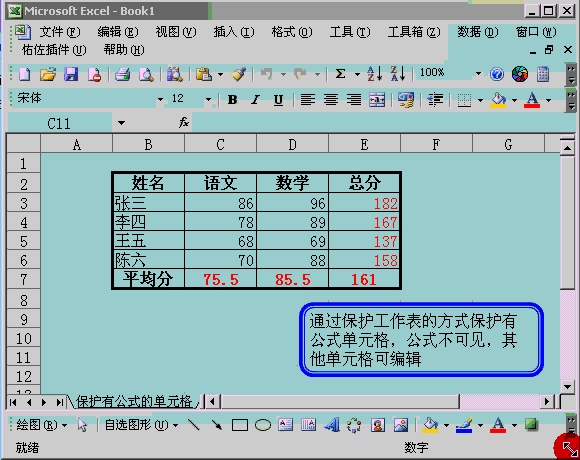Open the Print Preview magnifier icon
This screenshot has width=580, height=460.
146,75
